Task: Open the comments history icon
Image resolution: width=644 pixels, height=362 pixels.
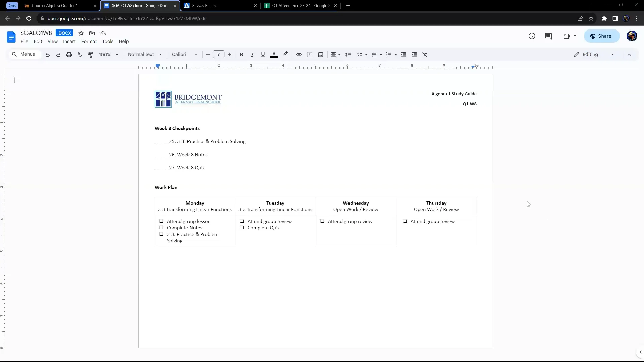Action: (548, 36)
